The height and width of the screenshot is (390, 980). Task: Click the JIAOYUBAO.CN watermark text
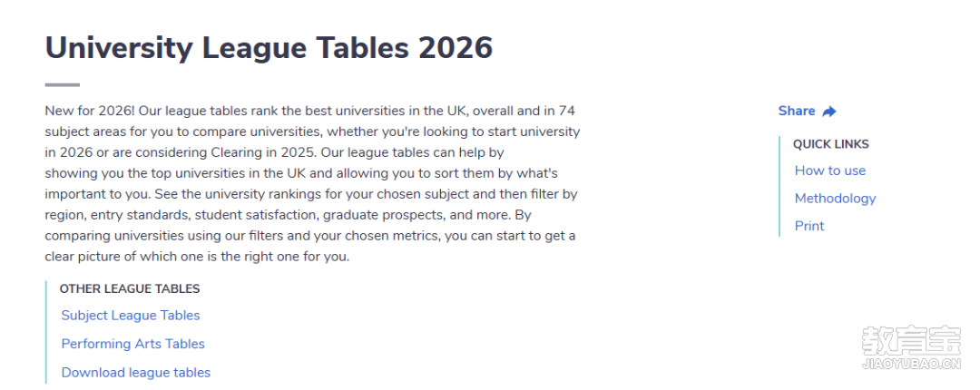pos(911,365)
